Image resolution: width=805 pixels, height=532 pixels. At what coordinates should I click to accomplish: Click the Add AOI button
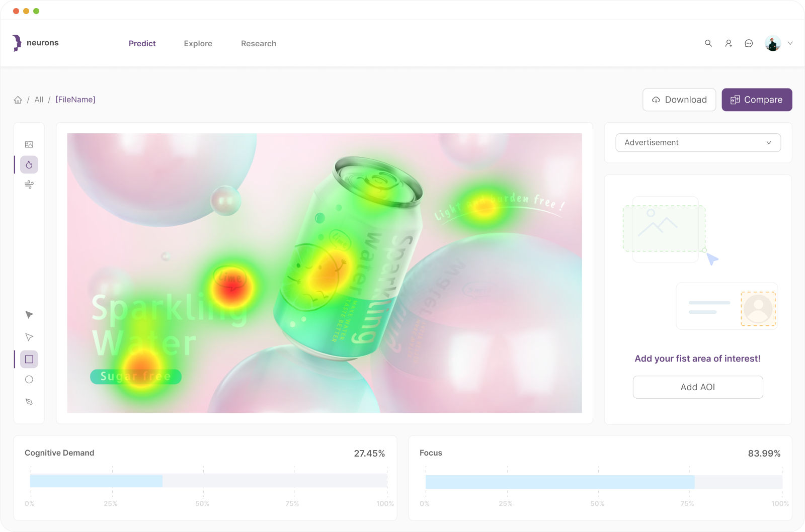[698, 387]
